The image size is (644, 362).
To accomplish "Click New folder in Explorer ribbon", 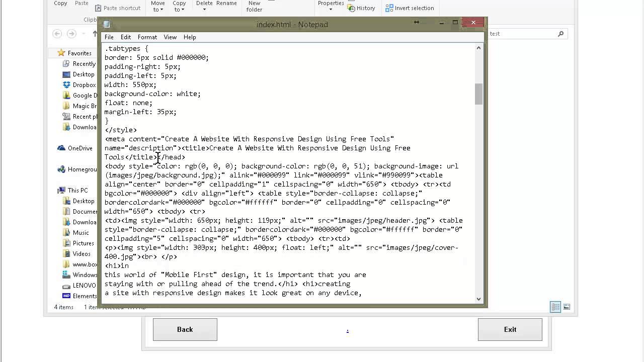I will click(254, 7).
